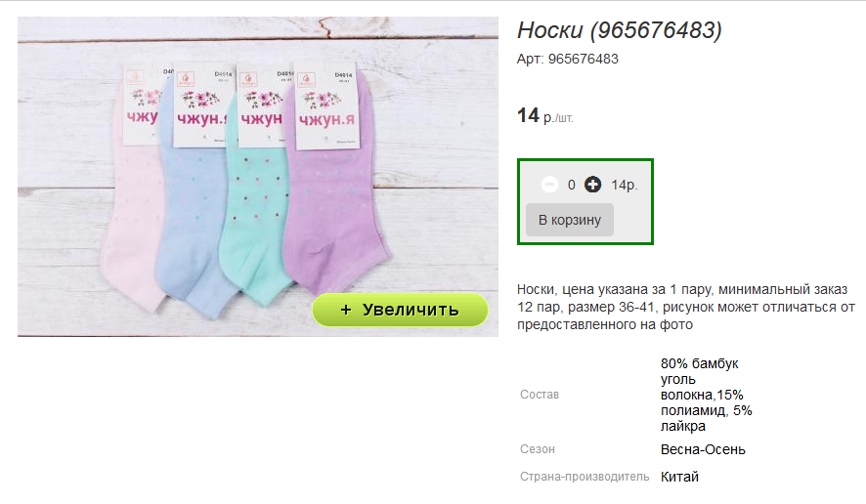Viewport: 866px width, 504px height.
Task: Click the article number Арт: 965676483
Action: pyautogui.click(x=567, y=59)
